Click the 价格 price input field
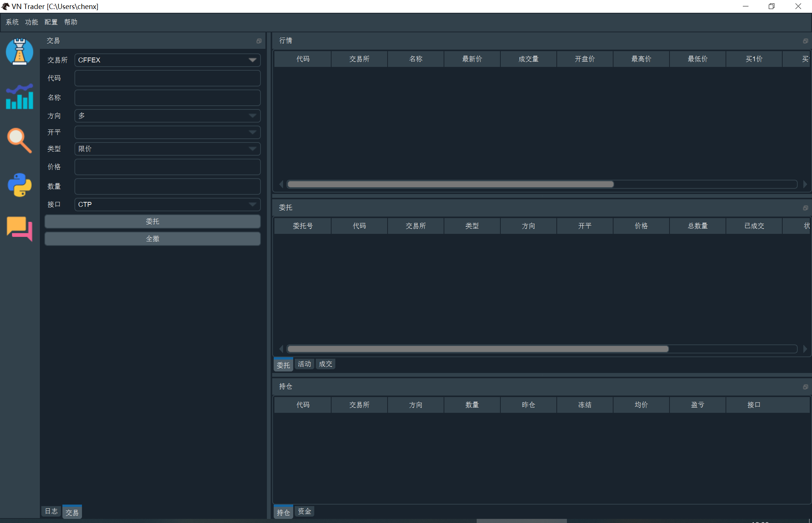This screenshot has height=523, width=812. click(167, 167)
